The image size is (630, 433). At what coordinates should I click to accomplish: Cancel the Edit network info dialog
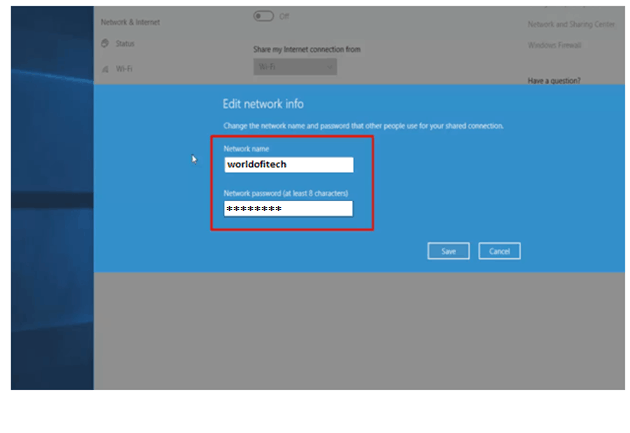click(x=499, y=251)
